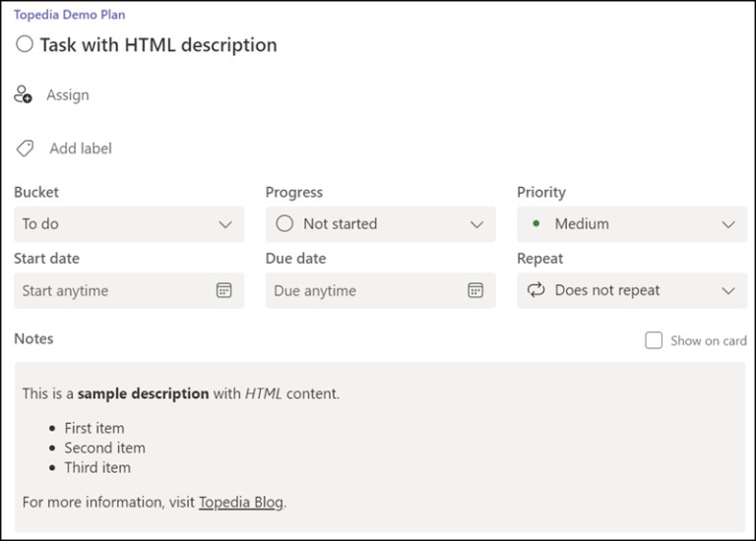This screenshot has height=541, width=756.
Task: Click the sample description line in Notes
Action: [181, 393]
